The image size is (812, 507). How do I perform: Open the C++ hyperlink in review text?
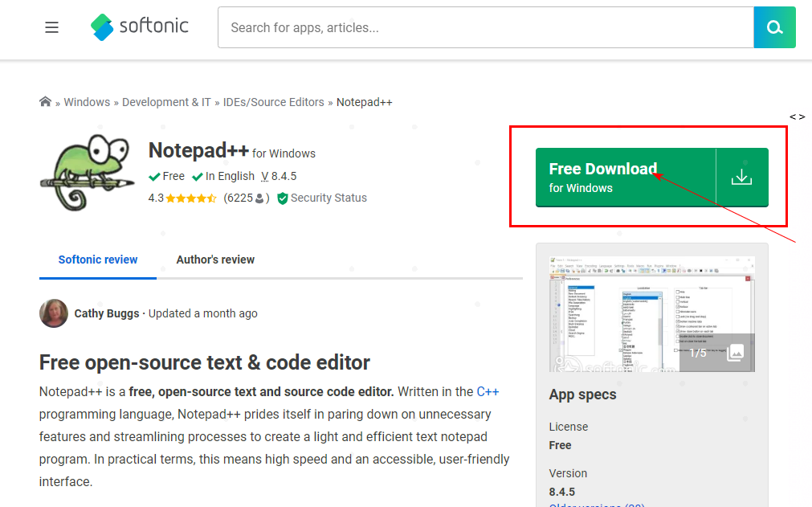(488, 391)
